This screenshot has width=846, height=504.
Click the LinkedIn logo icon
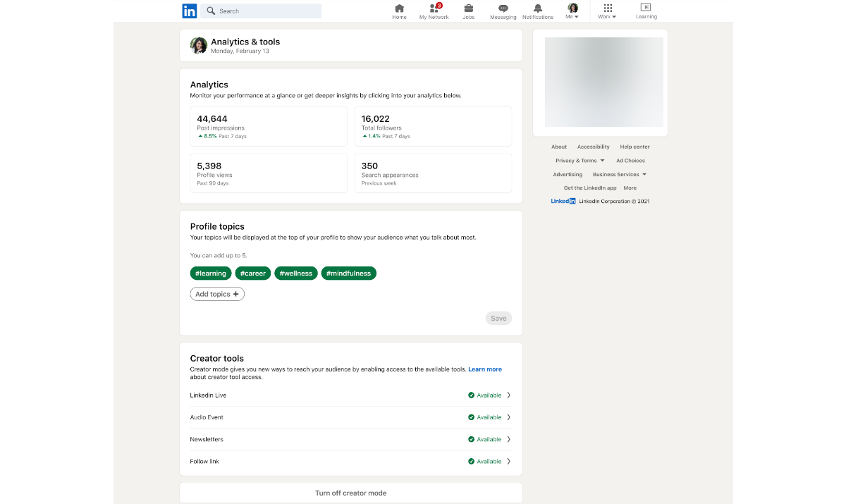pyautogui.click(x=189, y=11)
